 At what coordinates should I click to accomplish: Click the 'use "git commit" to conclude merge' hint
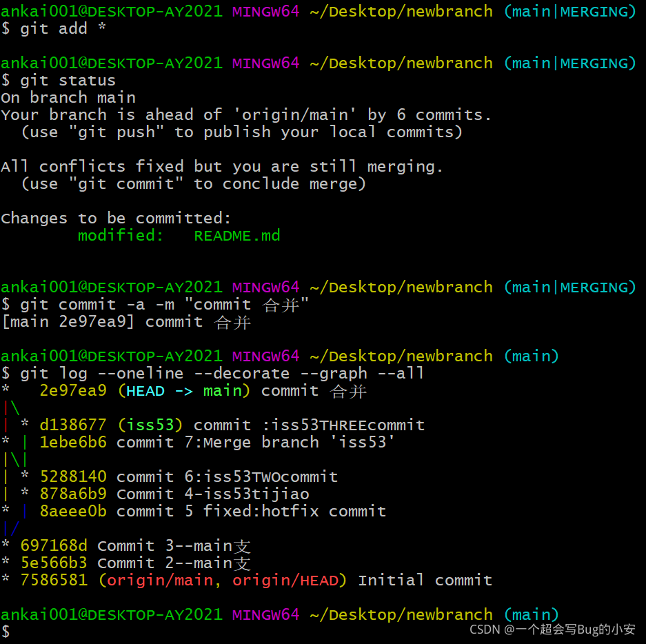coord(193,184)
